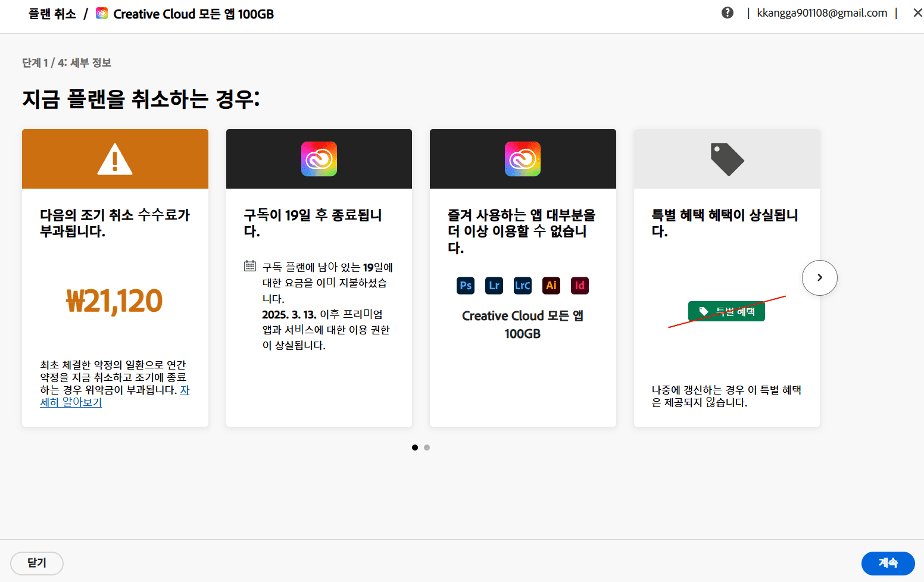Image resolution: width=924 pixels, height=582 pixels.
Task: Click the 나중에 갱신하는 경우 description text
Action: tap(726, 396)
